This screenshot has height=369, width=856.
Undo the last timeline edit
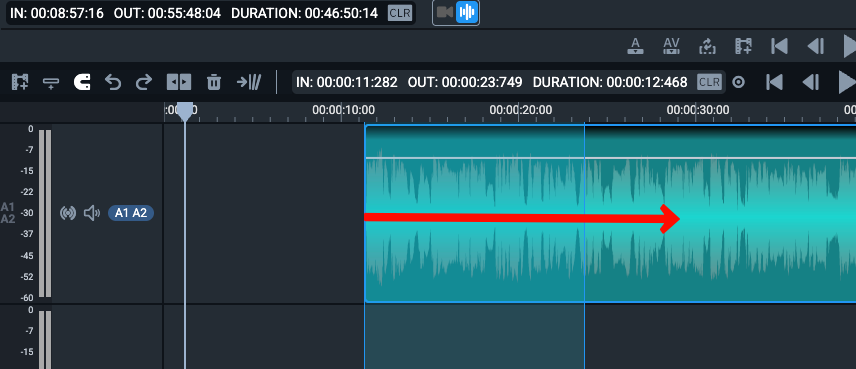113,82
